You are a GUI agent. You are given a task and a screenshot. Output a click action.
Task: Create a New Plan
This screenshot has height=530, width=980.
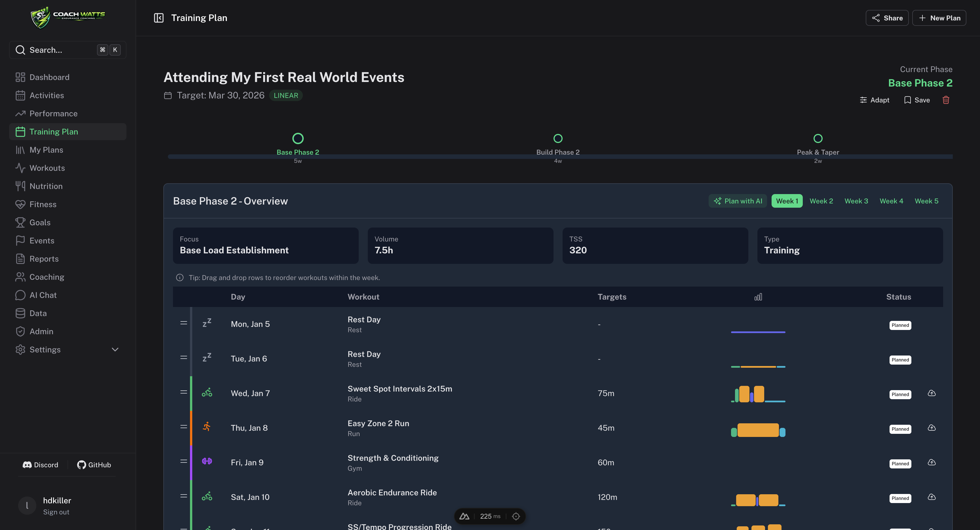point(939,18)
